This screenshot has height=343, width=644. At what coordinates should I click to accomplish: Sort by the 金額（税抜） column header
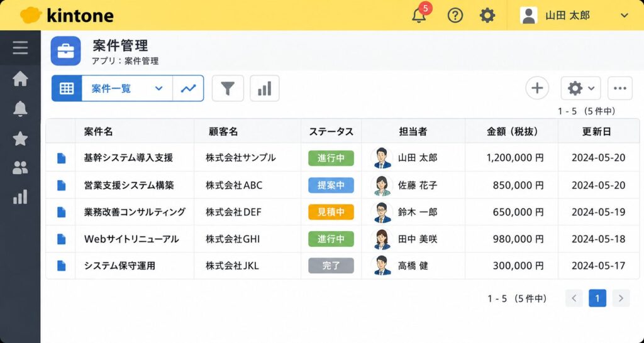click(513, 132)
